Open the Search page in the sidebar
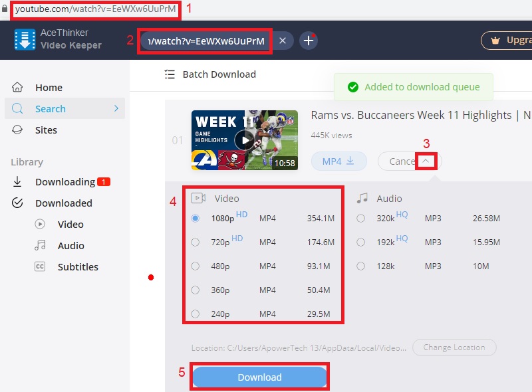 click(x=65, y=108)
